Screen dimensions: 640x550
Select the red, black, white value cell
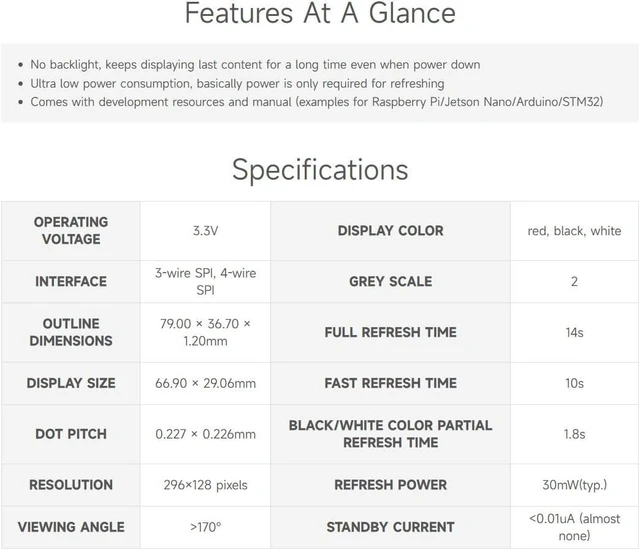point(574,231)
